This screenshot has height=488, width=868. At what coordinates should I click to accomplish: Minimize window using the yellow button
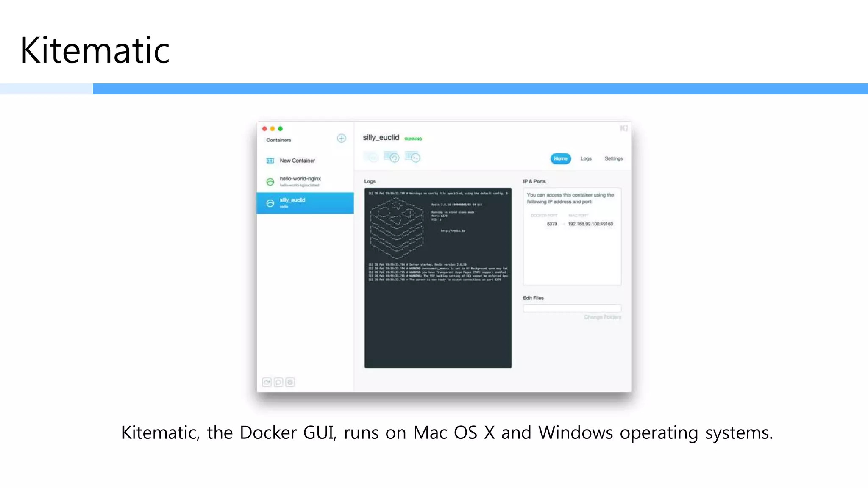273,129
